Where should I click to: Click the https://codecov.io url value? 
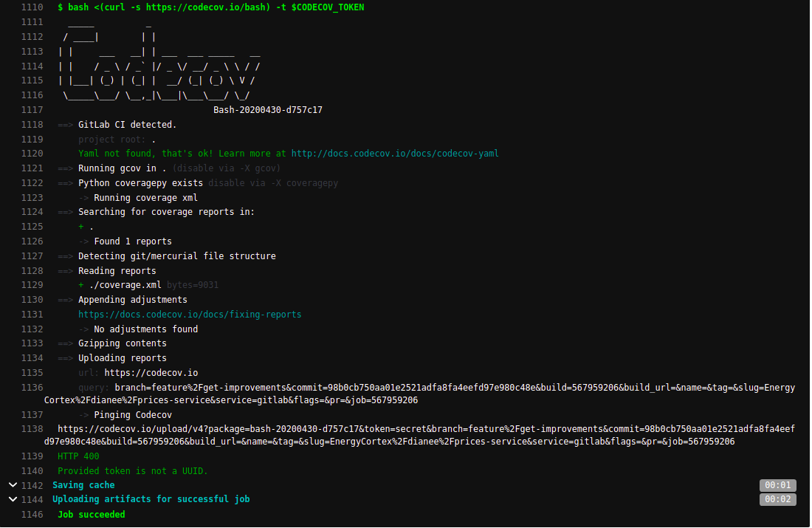click(151, 373)
